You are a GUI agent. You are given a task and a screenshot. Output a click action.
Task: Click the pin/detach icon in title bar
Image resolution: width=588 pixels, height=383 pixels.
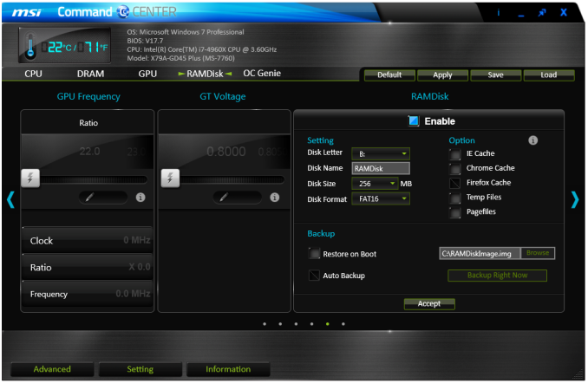542,13
